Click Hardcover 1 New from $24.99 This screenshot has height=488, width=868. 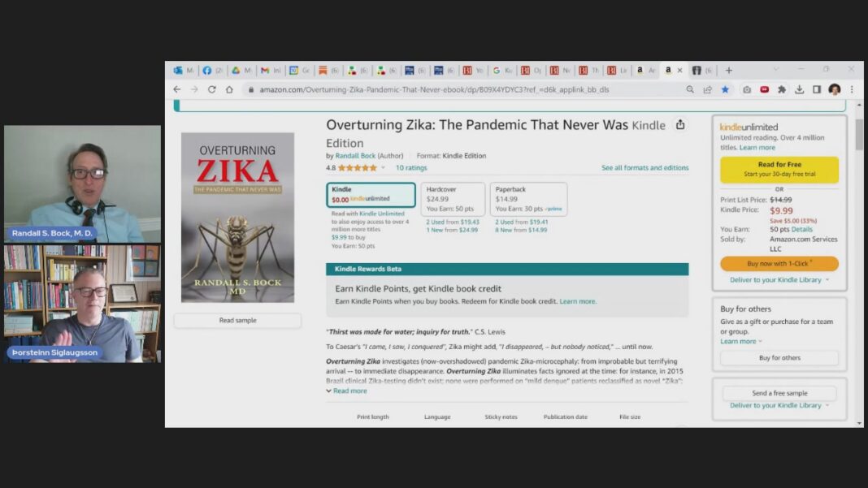[452, 230]
